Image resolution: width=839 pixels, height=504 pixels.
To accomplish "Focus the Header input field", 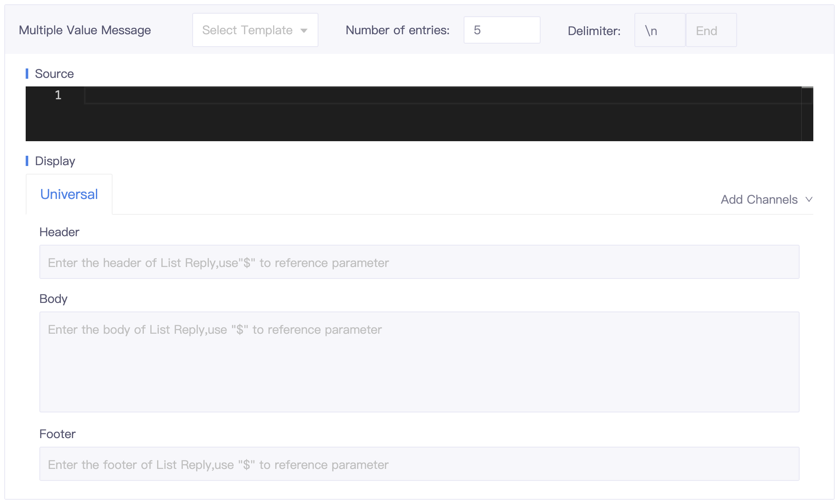I will click(x=419, y=262).
